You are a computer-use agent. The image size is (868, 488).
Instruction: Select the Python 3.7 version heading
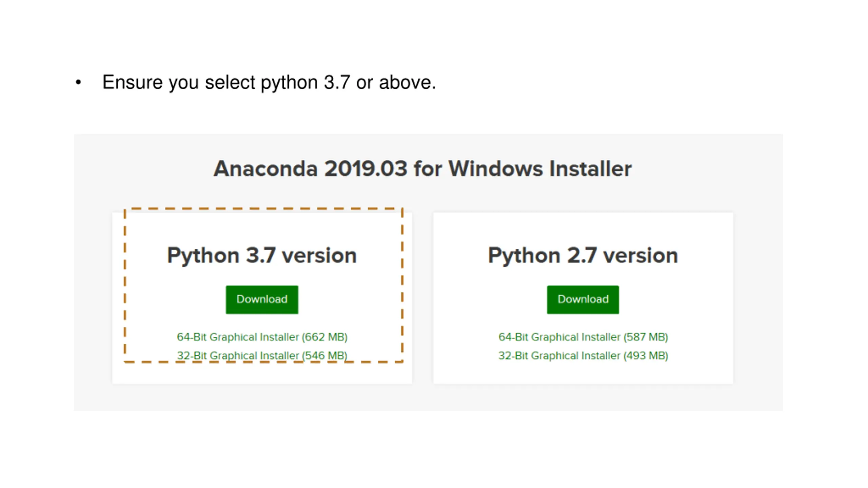tap(262, 256)
